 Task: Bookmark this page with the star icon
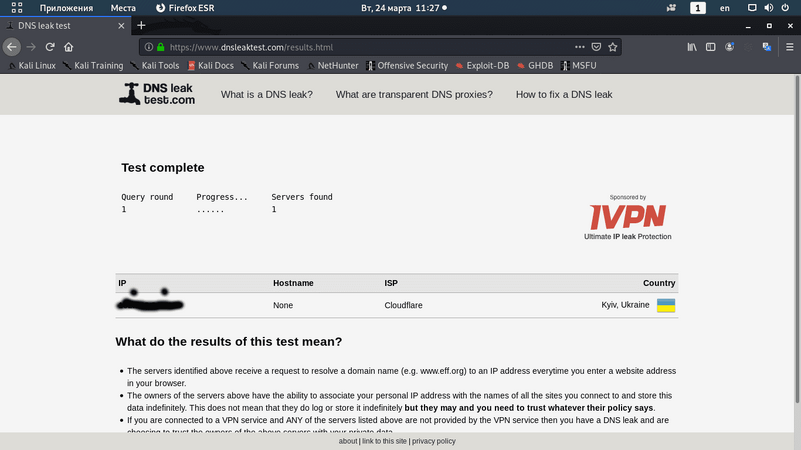(x=612, y=47)
